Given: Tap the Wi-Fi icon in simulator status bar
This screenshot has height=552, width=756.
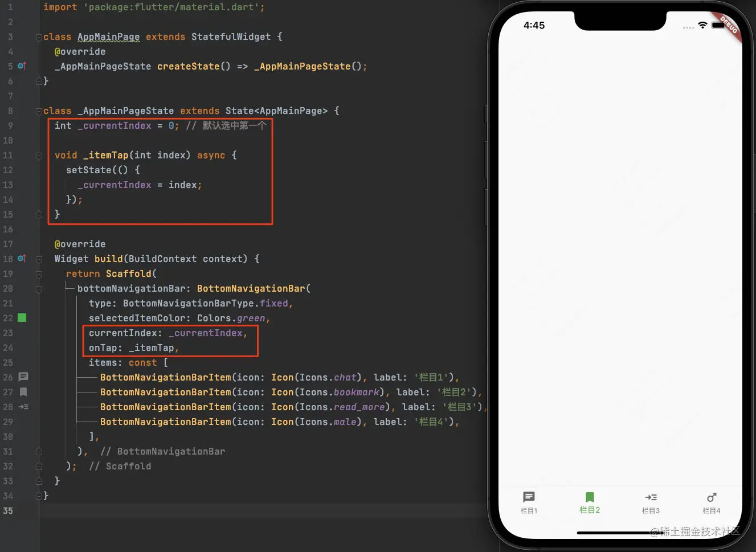Looking at the screenshot, I should 702,26.
